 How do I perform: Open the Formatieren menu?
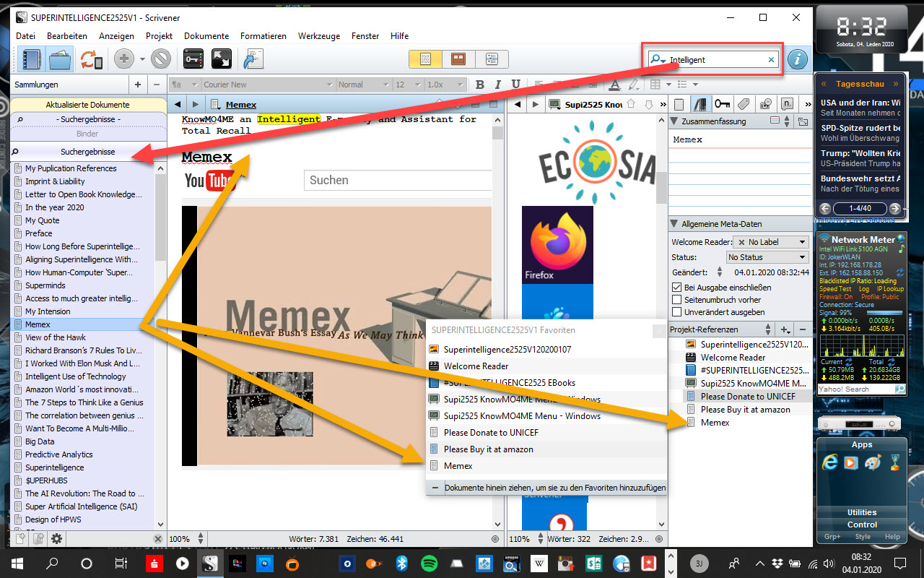pyautogui.click(x=263, y=36)
